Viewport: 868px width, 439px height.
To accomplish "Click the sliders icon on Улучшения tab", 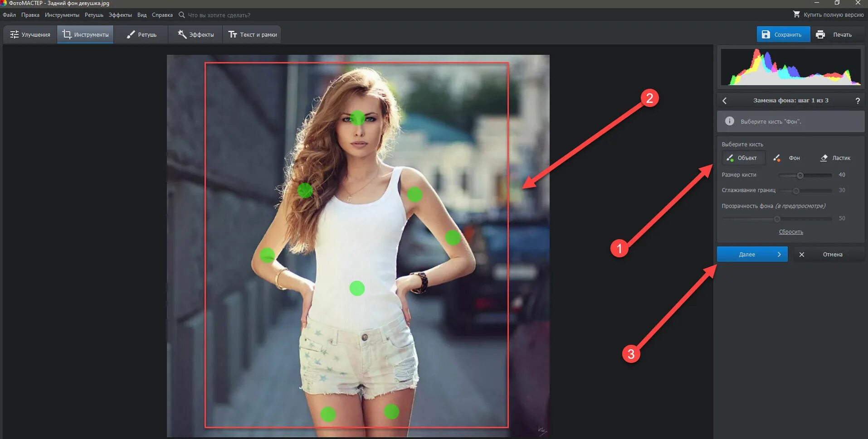I will tap(15, 34).
